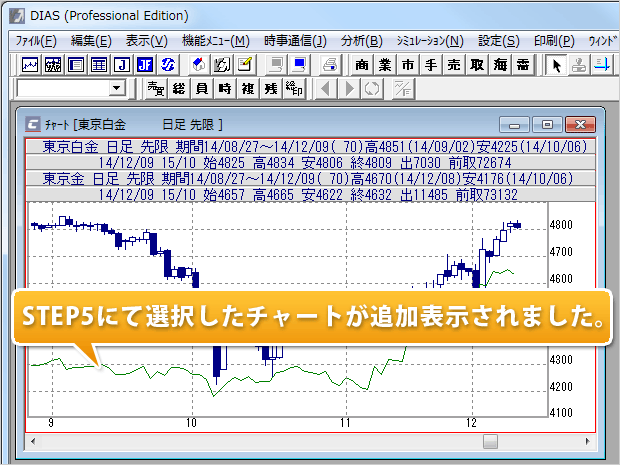Open the empty combo box dropdown

coord(118,89)
